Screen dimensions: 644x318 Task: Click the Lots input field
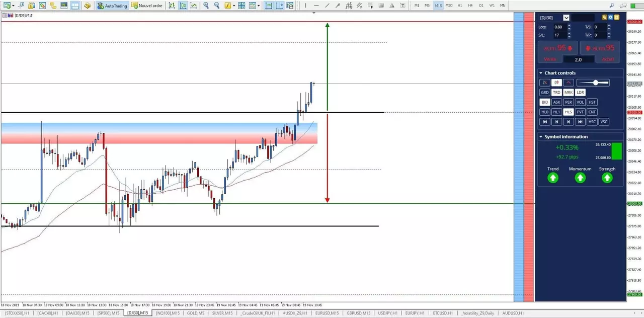560,27
